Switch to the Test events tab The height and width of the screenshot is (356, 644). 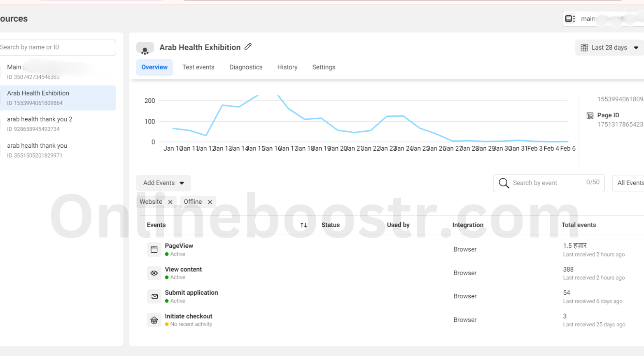click(198, 67)
